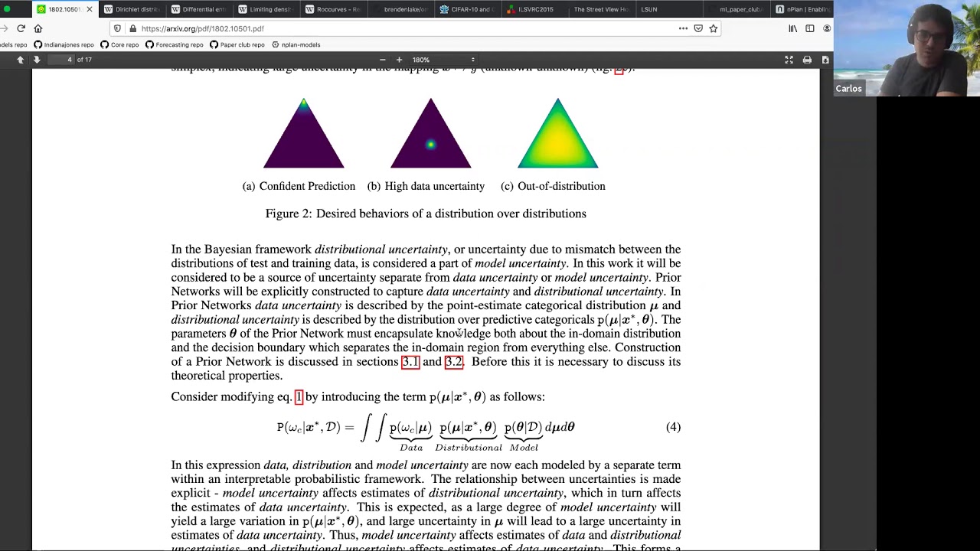
Task: Save page to Pocket
Action: [698, 28]
